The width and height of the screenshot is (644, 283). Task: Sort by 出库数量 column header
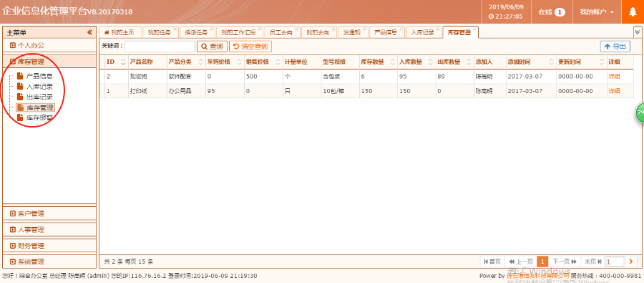tap(454, 62)
